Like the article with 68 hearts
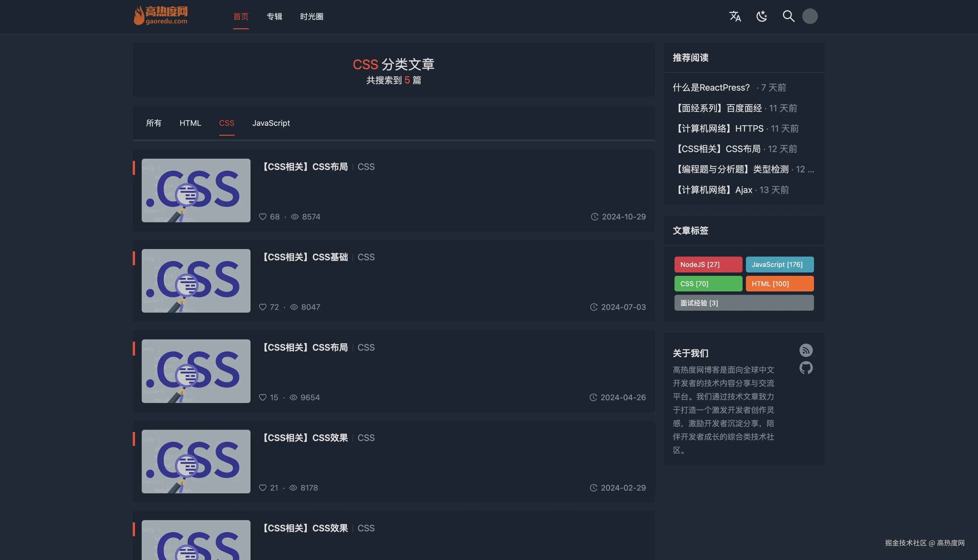 click(263, 217)
